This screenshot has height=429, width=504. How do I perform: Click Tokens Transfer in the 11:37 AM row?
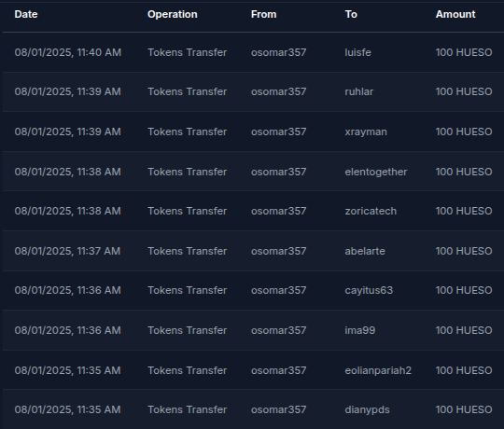click(187, 251)
